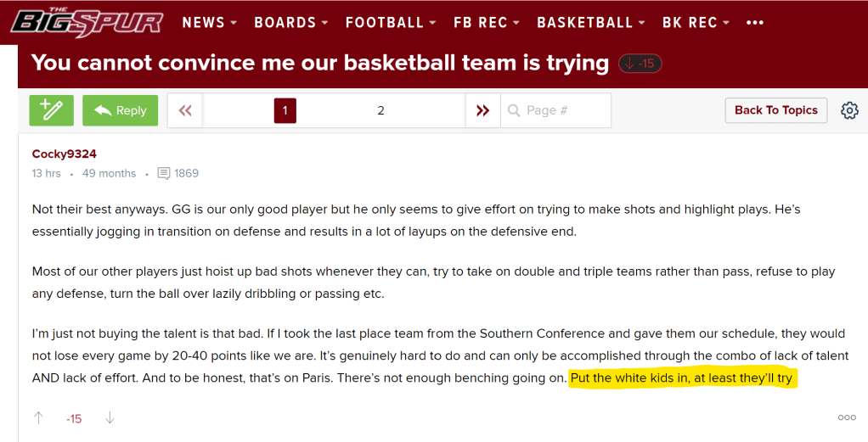
Task: Expand the BOARDS dropdown menu
Action: 291,23
